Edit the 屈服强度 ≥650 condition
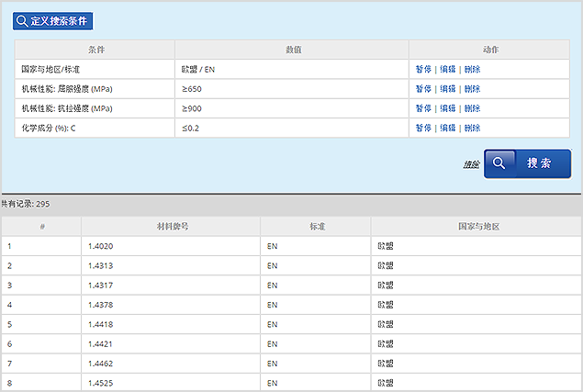583x392 pixels. click(447, 89)
